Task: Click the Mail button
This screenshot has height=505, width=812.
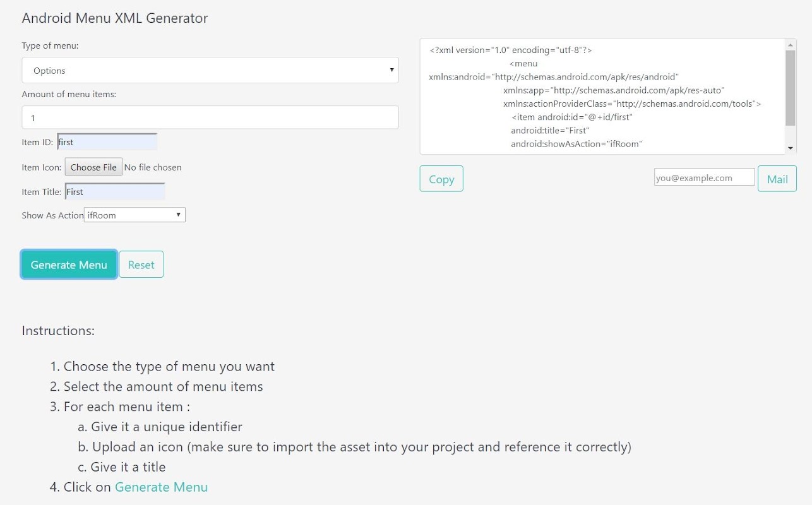Action: pyautogui.click(x=777, y=179)
